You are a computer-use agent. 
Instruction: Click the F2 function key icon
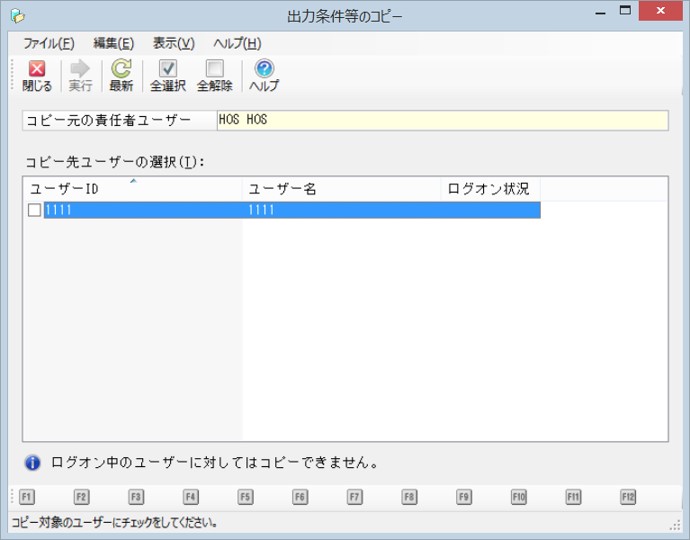pyautogui.click(x=81, y=497)
